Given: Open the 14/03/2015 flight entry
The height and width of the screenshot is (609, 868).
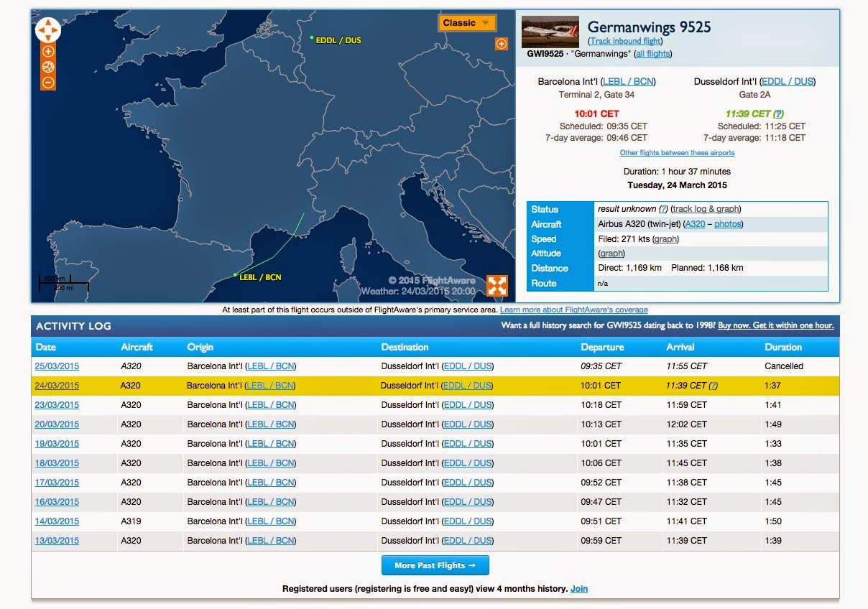Looking at the screenshot, I should 57,521.
